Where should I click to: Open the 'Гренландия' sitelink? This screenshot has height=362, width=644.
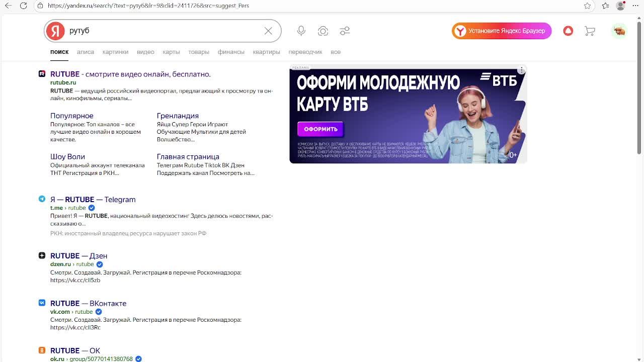(178, 116)
